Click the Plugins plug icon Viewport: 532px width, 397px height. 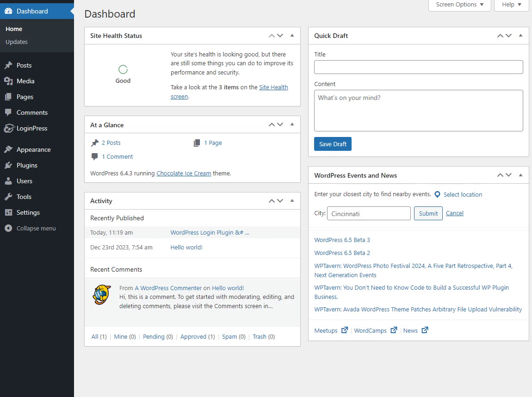pyautogui.click(x=8, y=165)
